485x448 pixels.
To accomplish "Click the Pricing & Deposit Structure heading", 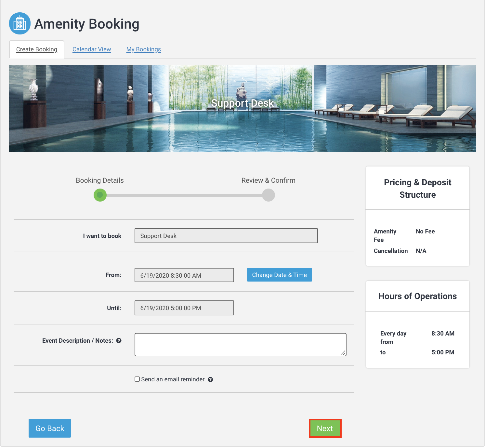I will coord(417,188).
